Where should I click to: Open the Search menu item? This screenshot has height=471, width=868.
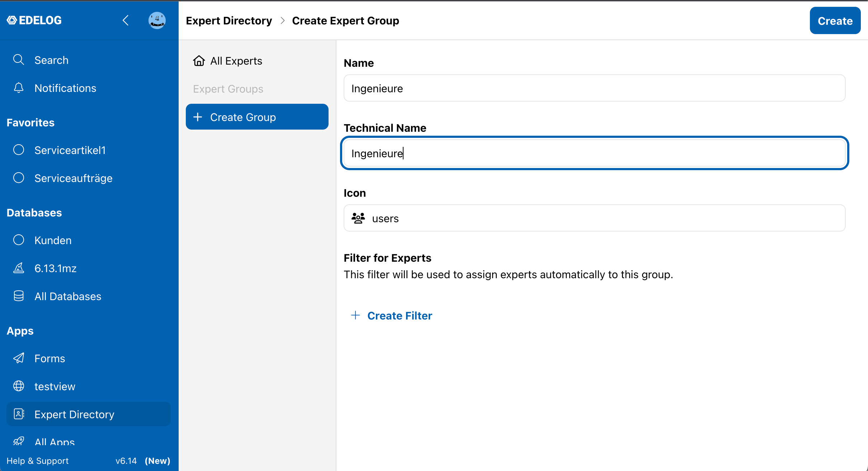coord(89,60)
